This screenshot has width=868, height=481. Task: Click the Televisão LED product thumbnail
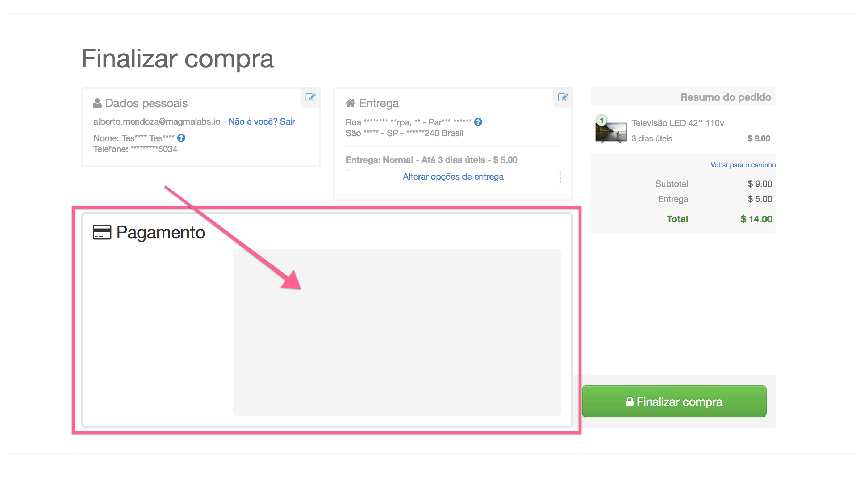tap(612, 133)
